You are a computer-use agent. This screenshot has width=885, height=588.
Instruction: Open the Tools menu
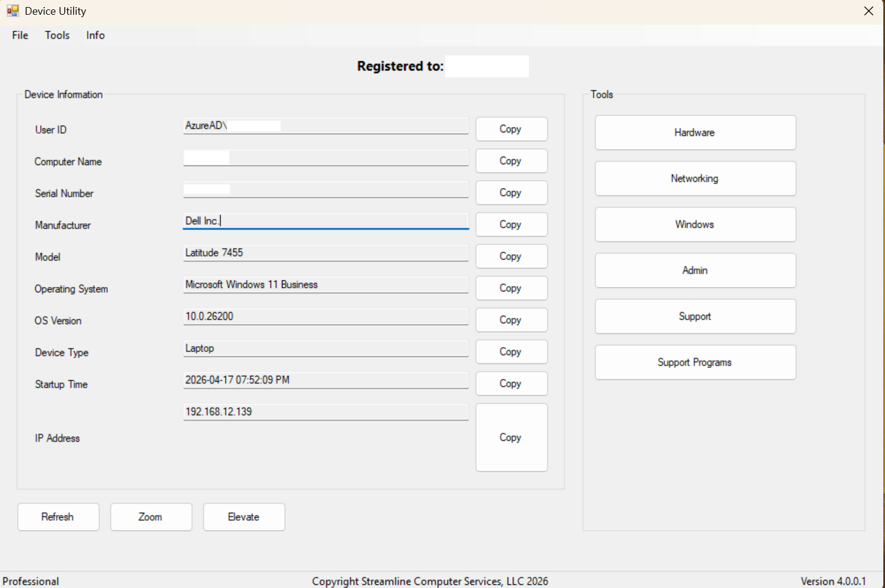click(x=57, y=35)
